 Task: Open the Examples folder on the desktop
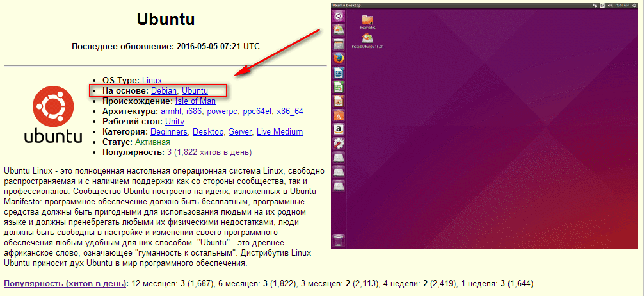(x=368, y=21)
